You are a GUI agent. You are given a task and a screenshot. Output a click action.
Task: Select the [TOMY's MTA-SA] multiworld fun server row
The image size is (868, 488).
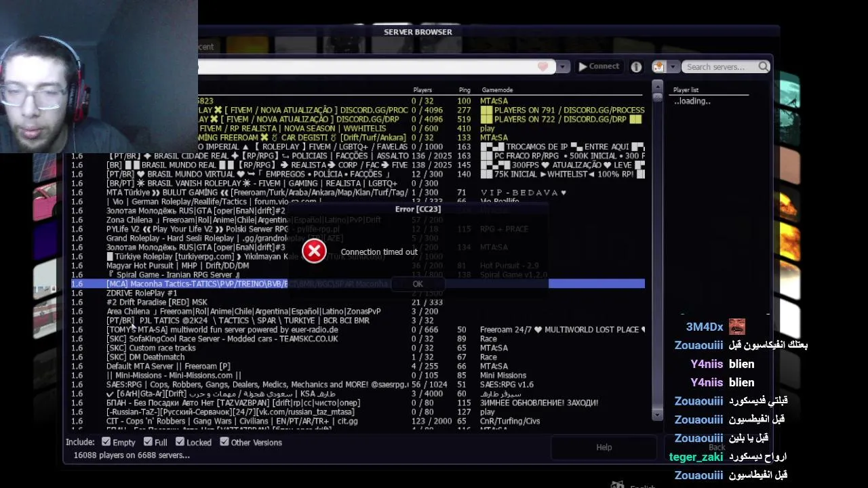click(358, 329)
